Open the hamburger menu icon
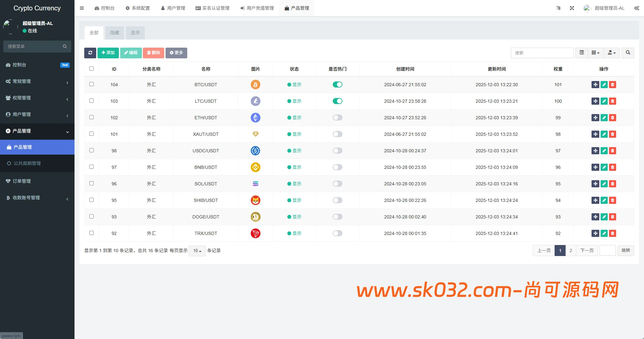Viewport: 644px width, 339px height. click(82, 8)
